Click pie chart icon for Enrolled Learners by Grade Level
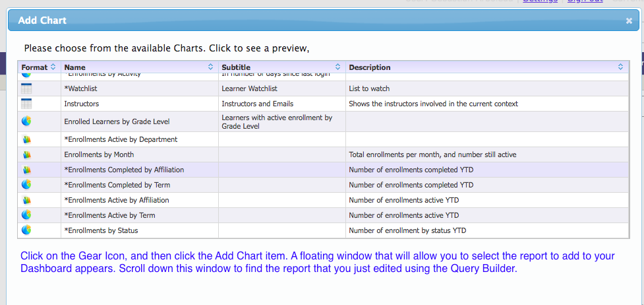The image size is (644, 305). tap(26, 121)
